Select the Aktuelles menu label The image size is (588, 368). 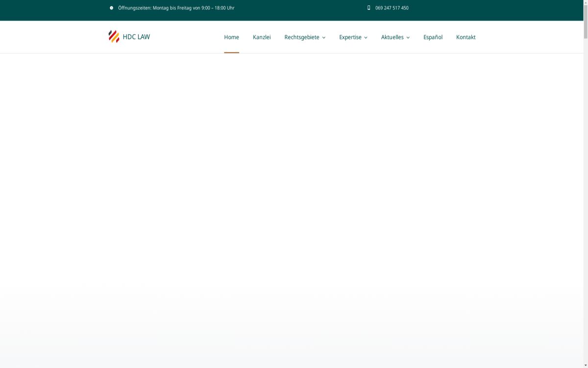coord(392,37)
